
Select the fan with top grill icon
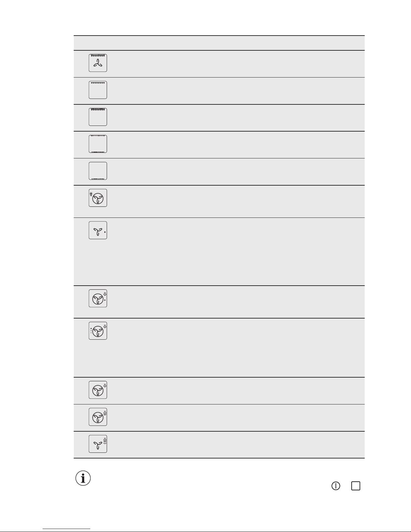tap(98, 63)
